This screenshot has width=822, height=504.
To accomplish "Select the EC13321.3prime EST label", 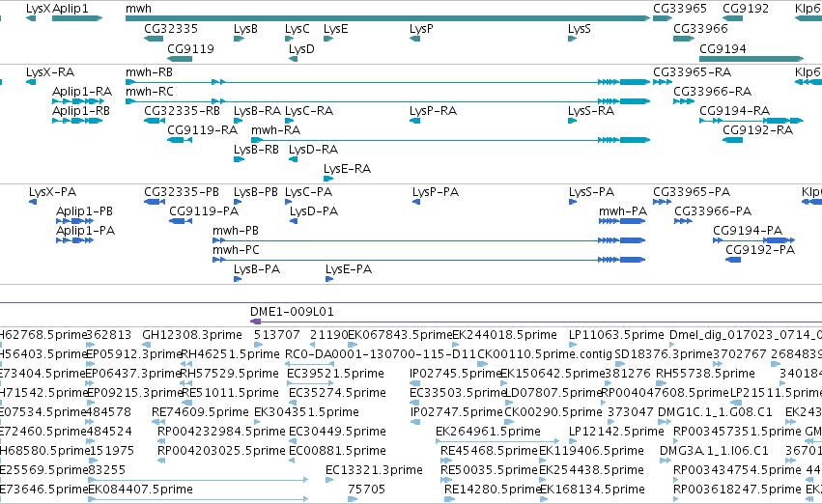I will [x=374, y=470].
